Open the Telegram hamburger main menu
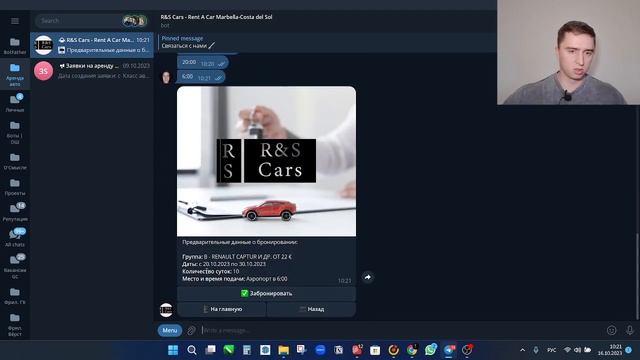Viewport: 640px width, 360px height. pyautogui.click(x=15, y=21)
